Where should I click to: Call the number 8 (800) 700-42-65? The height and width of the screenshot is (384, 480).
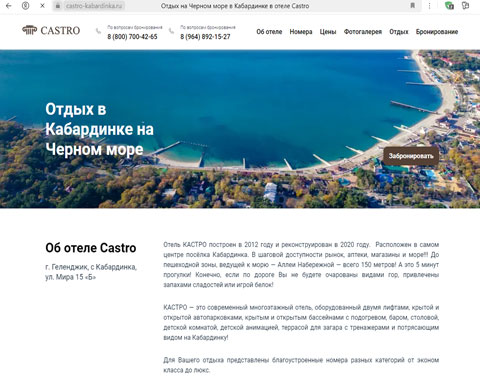[x=132, y=37]
